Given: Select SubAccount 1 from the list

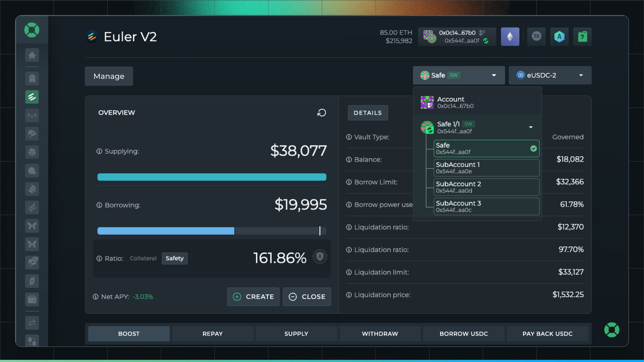Looking at the screenshot, I should pyautogui.click(x=486, y=168).
